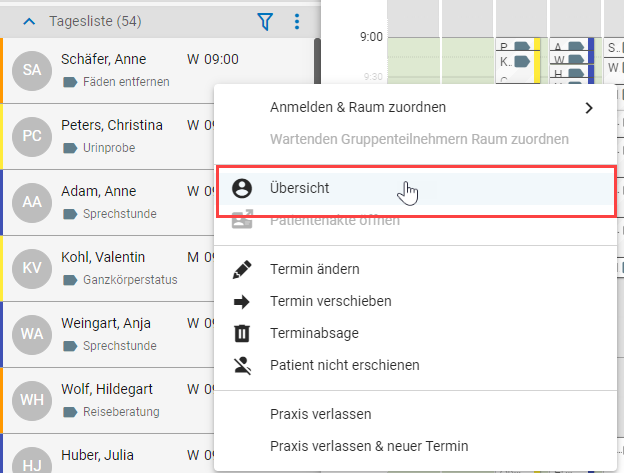
Task: Open the three-dot menu of Tagesliste
Action: tap(296, 21)
